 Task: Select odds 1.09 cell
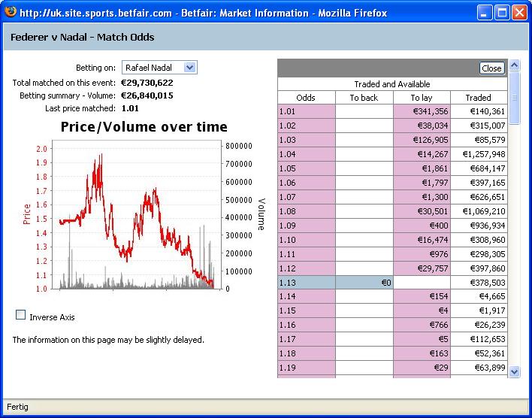[307, 226]
